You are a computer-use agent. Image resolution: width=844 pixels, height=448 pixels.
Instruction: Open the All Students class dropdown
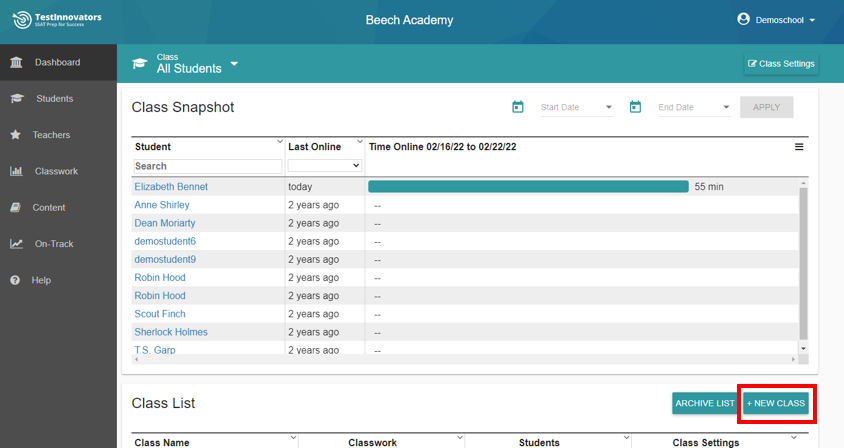tap(234, 64)
